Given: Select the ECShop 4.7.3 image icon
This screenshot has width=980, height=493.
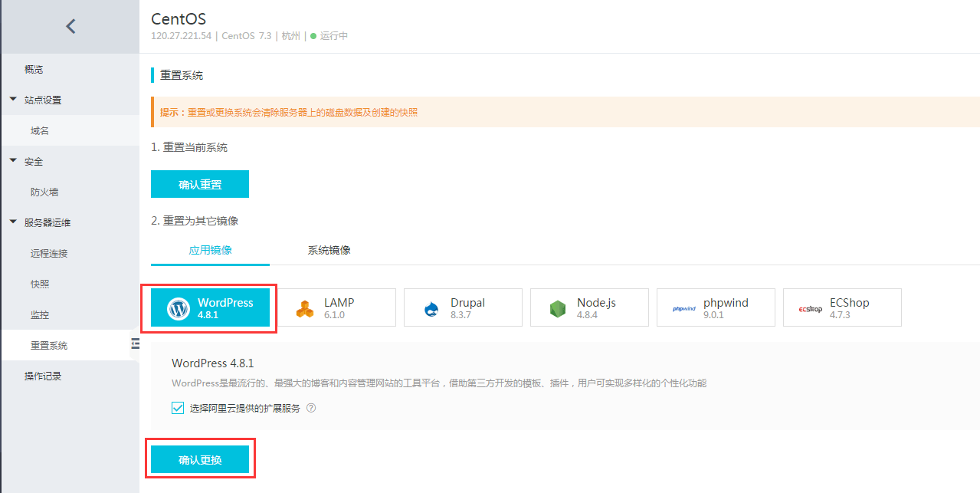Looking at the screenshot, I should pos(810,308).
